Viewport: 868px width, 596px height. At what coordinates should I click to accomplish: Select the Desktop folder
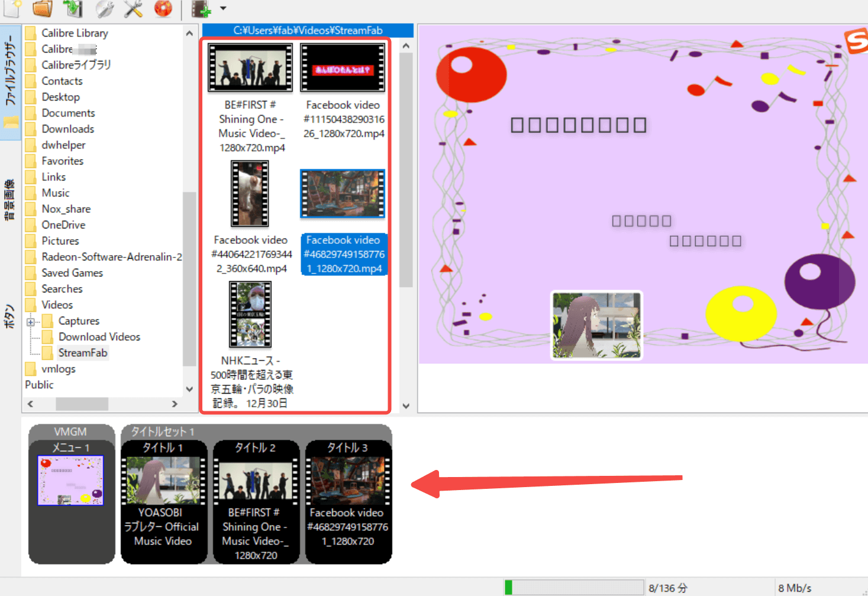tap(60, 97)
